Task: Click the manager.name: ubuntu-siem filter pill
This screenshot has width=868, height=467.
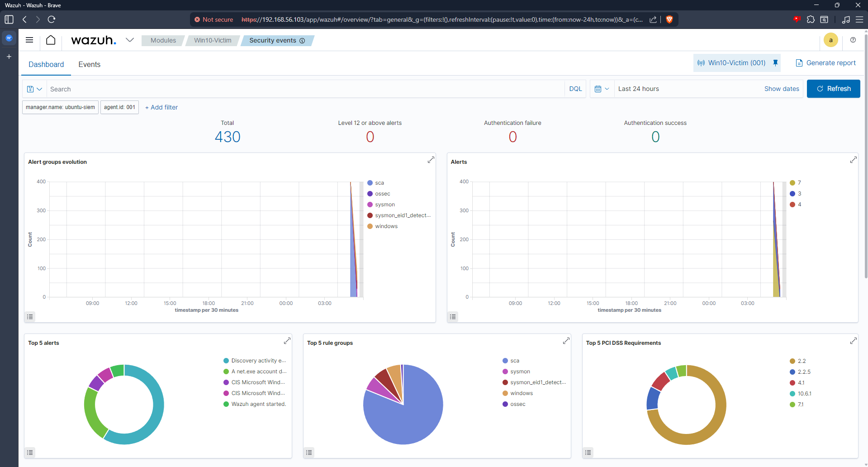Action: tap(60, 107)
